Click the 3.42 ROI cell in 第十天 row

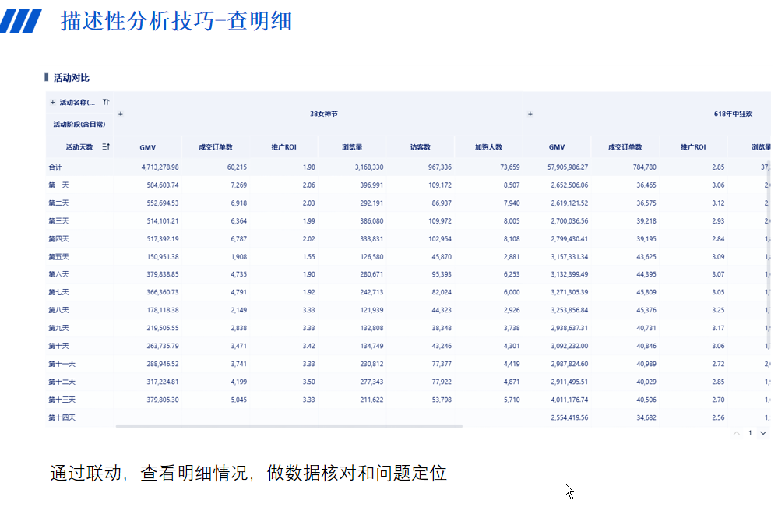(309, 346)
